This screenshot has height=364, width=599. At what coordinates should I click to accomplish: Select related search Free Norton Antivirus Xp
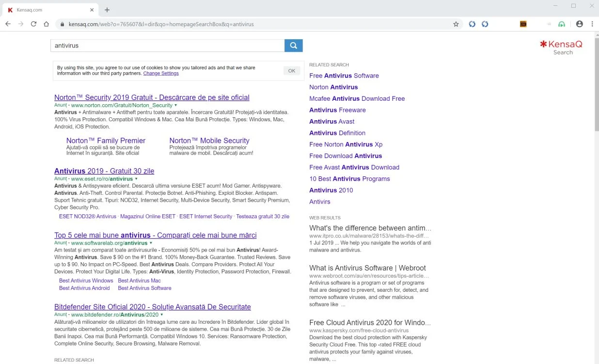pyautogui.click(x=346, y=144)
